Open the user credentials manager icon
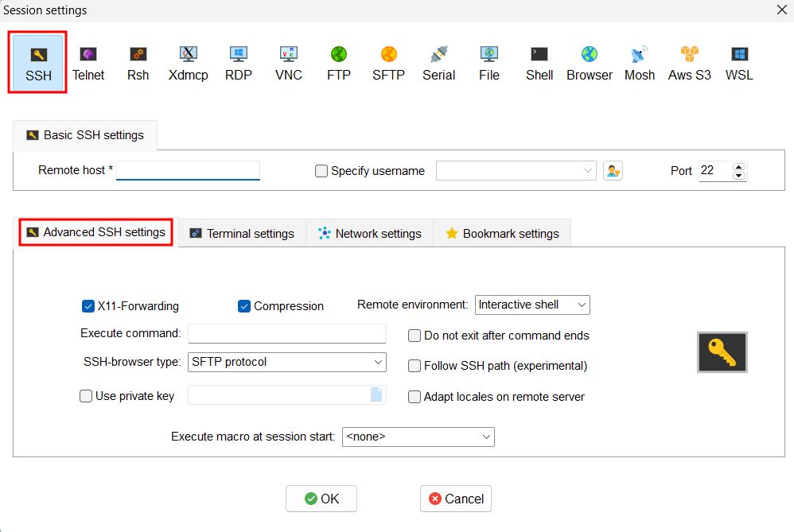The width and height of the screenshot is (794, 532). [613, 171]
